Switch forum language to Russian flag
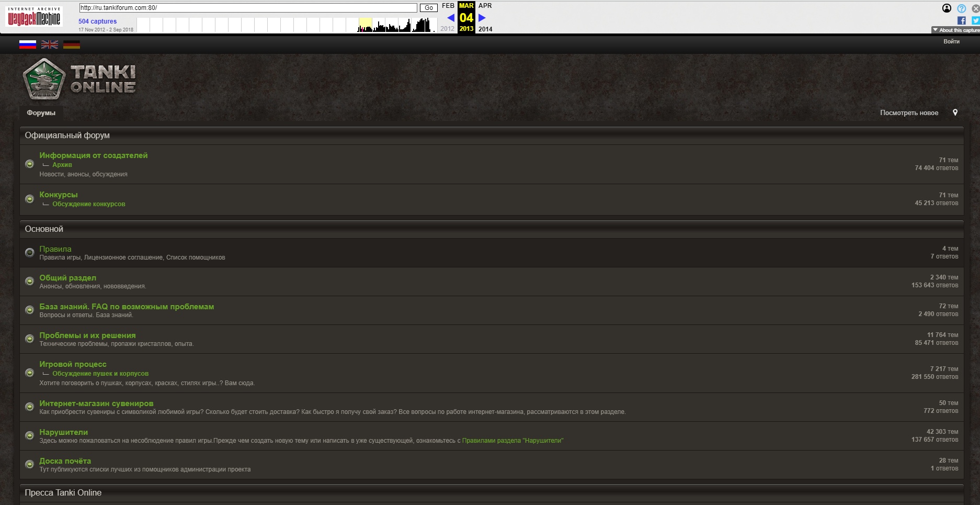 28,44
